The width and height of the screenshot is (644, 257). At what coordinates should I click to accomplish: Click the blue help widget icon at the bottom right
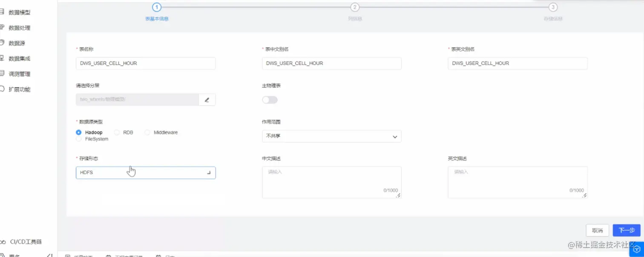click(637, 249)
